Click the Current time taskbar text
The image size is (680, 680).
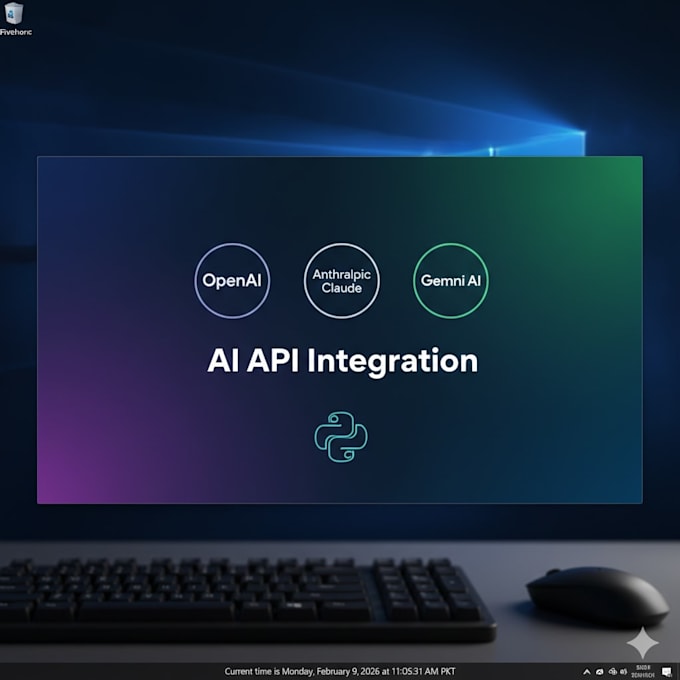(340, 671)
